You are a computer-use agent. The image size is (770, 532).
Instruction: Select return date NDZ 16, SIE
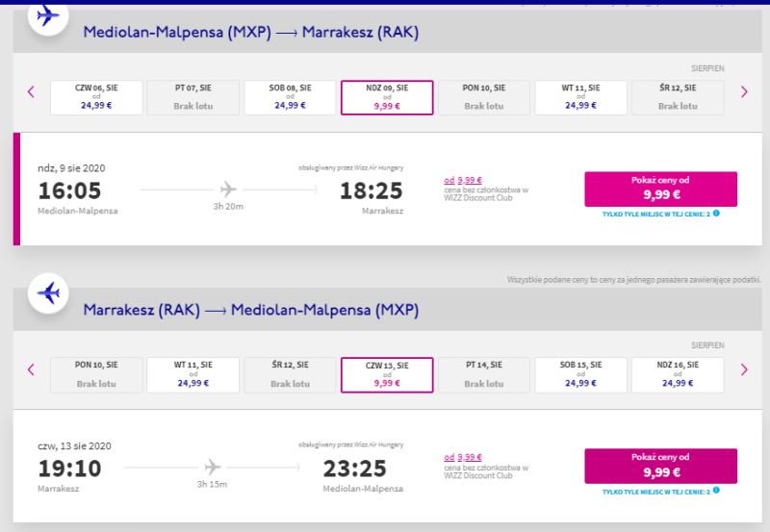(x=678, y=375)
